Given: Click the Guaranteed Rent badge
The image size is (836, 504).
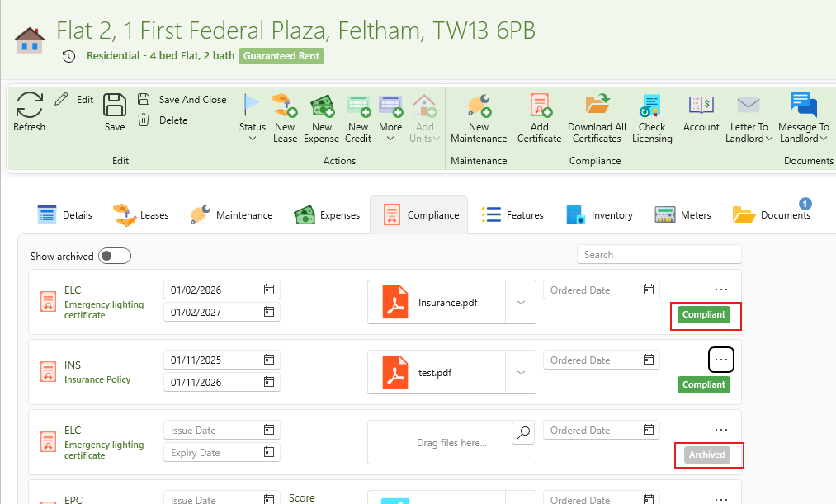Looking at the screenshot, I should point(281,56).
